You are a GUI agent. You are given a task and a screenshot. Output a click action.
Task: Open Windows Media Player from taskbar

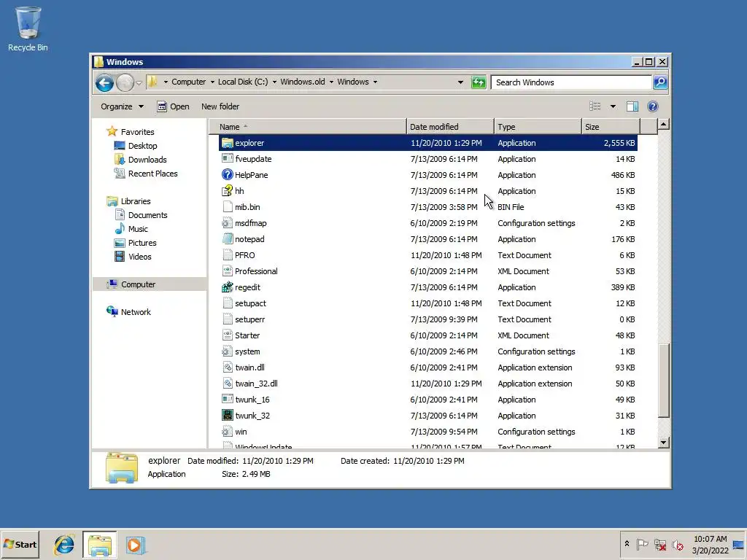click(x=135, y=545)
